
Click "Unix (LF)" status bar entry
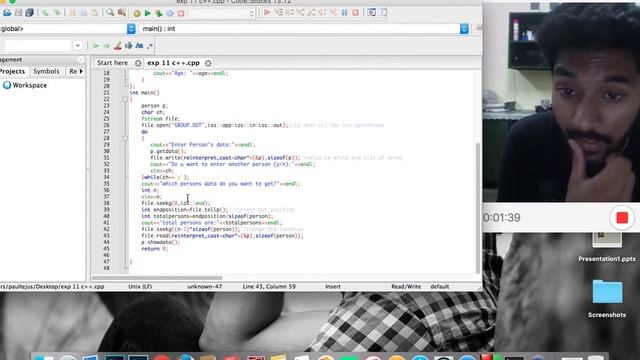[x=140, y=287]
